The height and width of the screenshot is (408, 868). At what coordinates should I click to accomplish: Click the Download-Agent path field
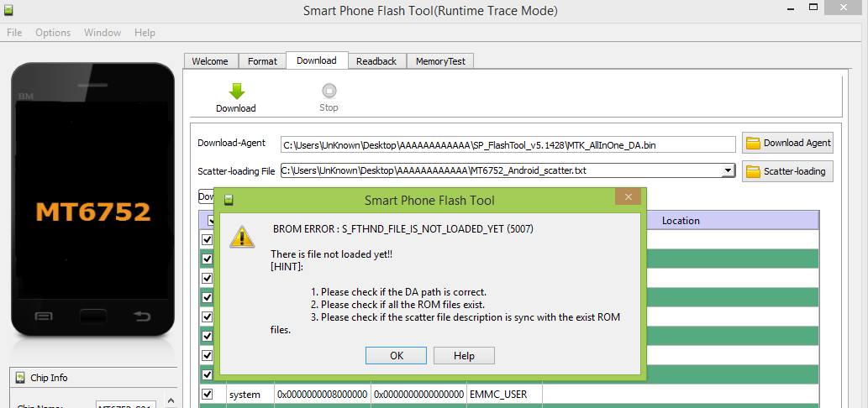(x=508, y=145)
